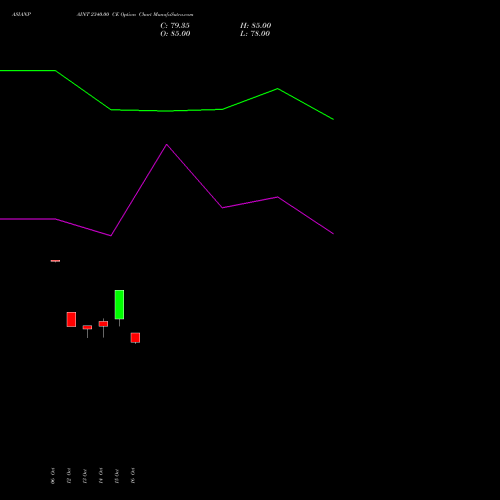Viewport: 500px width, 500px height.
Task: Click the 14 Oct date axis label
Action: (x=101, y=476)
